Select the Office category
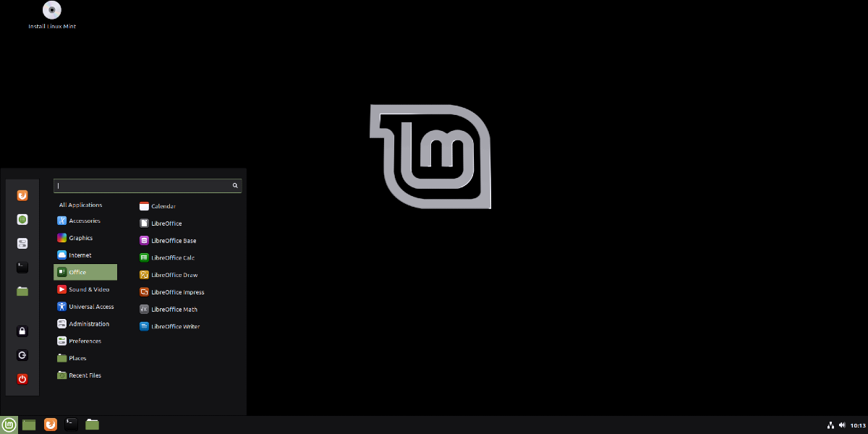This screenshot has width=868, height=434. 85,272
